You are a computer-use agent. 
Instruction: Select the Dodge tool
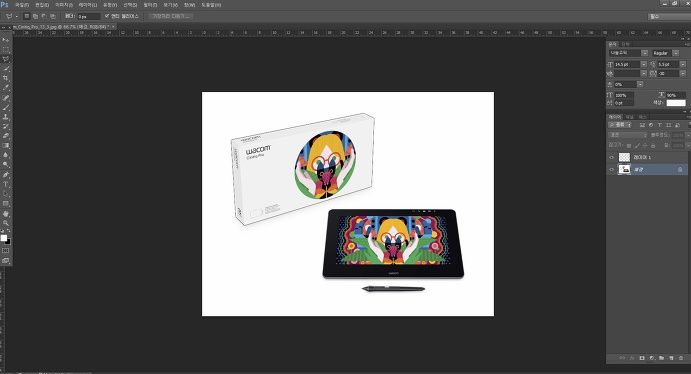pos(6,165)
